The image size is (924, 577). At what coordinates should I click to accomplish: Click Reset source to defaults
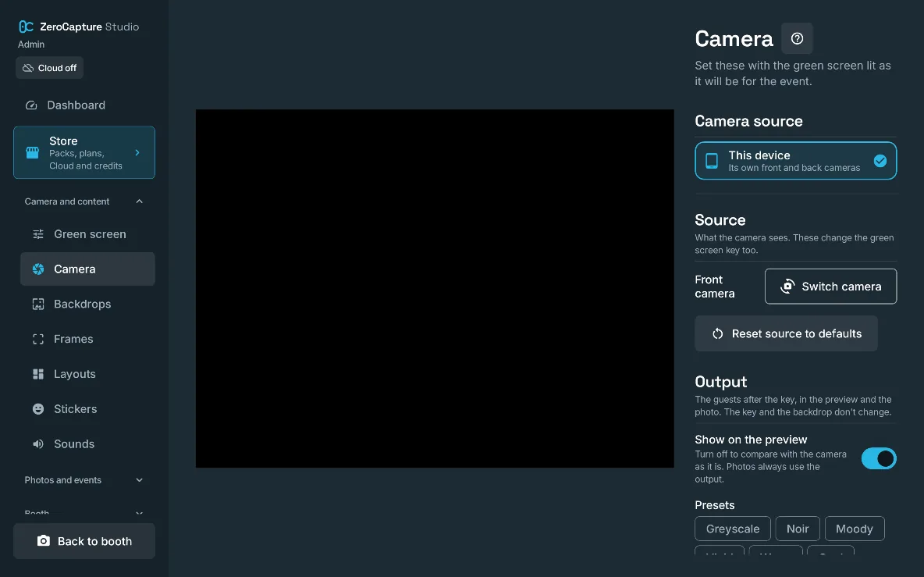click(786, 333)
